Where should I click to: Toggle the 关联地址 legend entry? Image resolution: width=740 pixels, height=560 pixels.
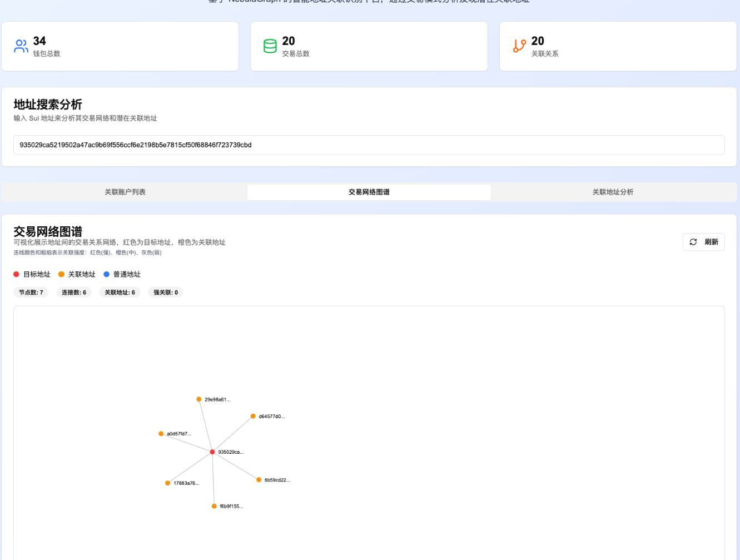pos(77,274)
